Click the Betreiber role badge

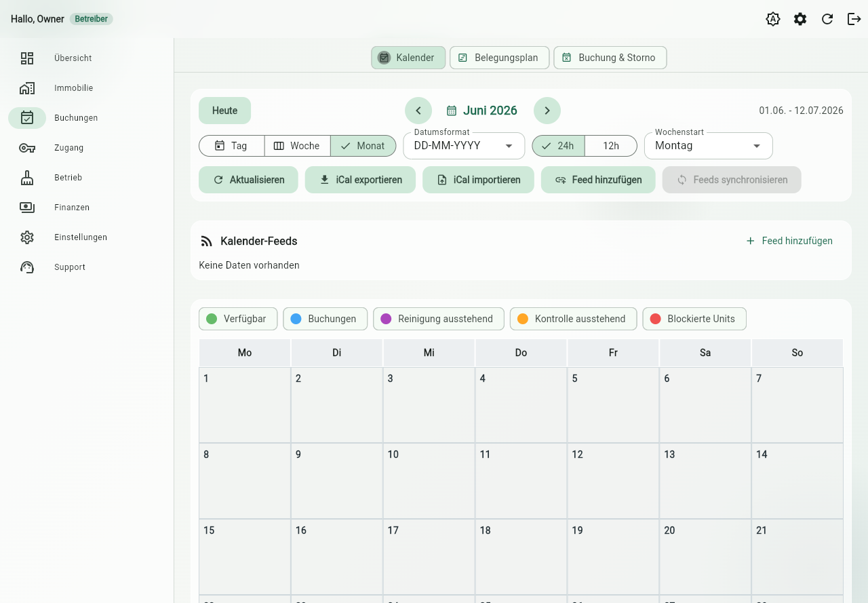pos(91,19)
